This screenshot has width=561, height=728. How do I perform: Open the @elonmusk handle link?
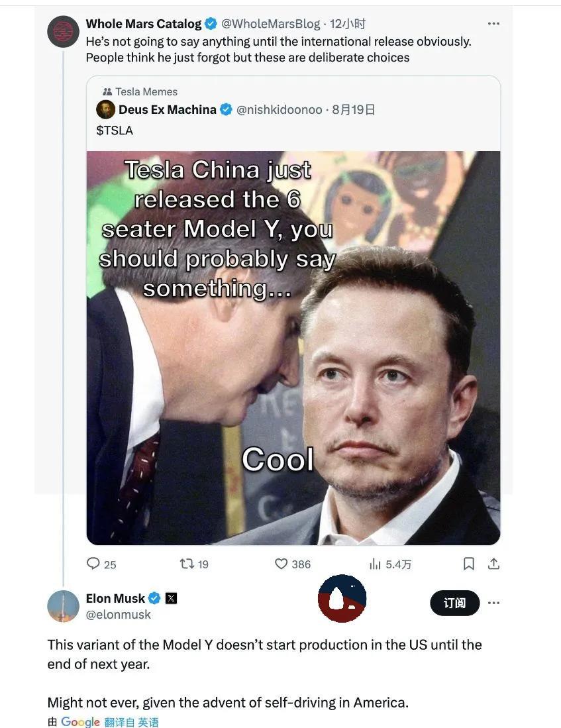coord(119,615)
